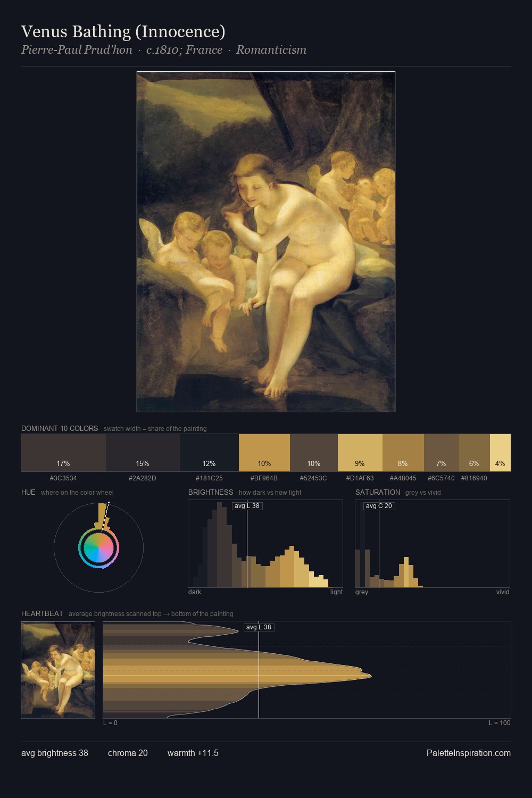Viewport: 532px width, 798px height.
Task: Choose the golden 10% swatch #BF964B
Action: (264, 453)
